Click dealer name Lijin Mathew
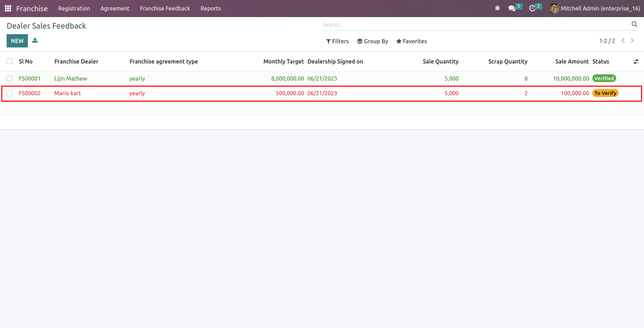Screen dimensions: 644x328 pyautogui.click(x=71, y=79)
